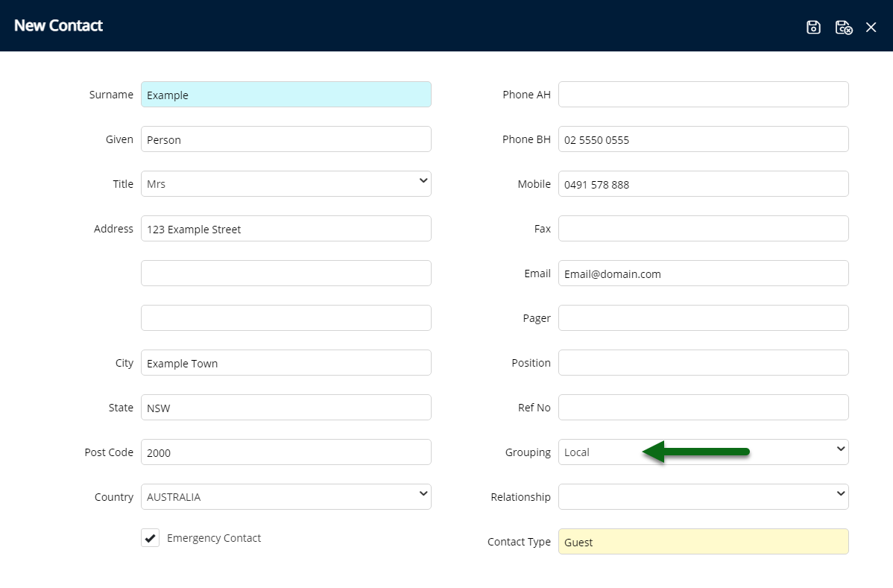Screen dimensions: 893x588
Task: Expand the Country dropdown list
Action: point(285,497)
